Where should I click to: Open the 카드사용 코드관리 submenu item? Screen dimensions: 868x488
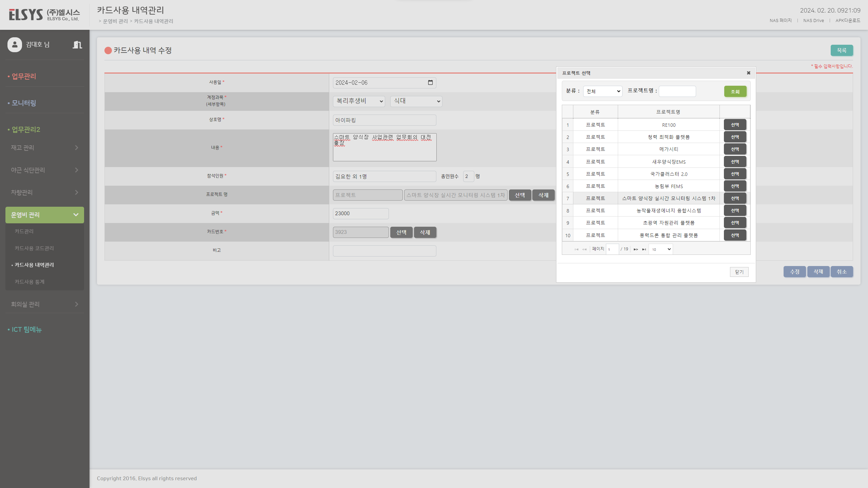[x=34, y=248]
